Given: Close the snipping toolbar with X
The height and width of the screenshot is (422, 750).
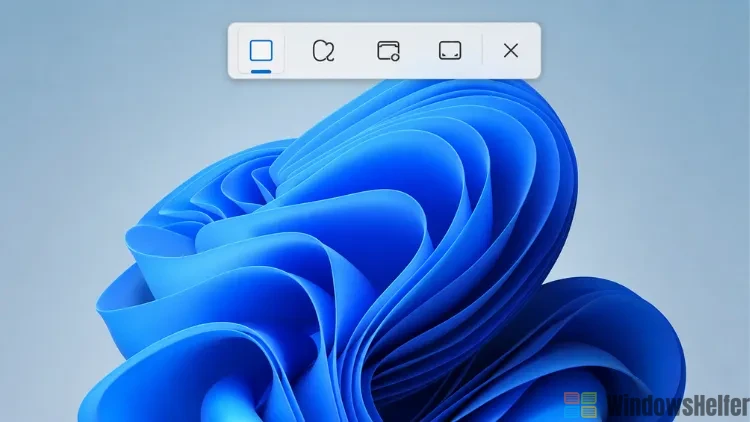Looking at the screenshot, I should point(511,50).
